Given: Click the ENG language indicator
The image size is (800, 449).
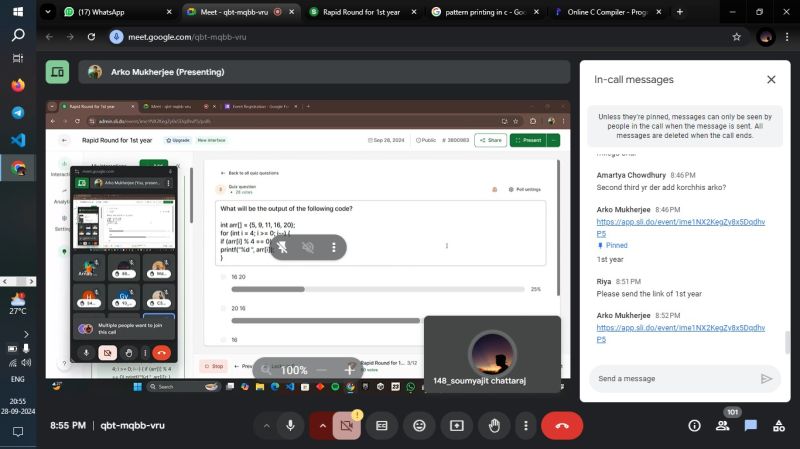Looking at the screenshot, I should (17, 379).
